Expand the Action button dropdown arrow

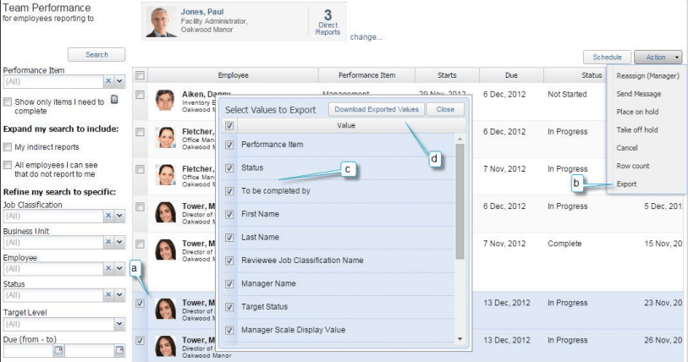coord(677,57)
